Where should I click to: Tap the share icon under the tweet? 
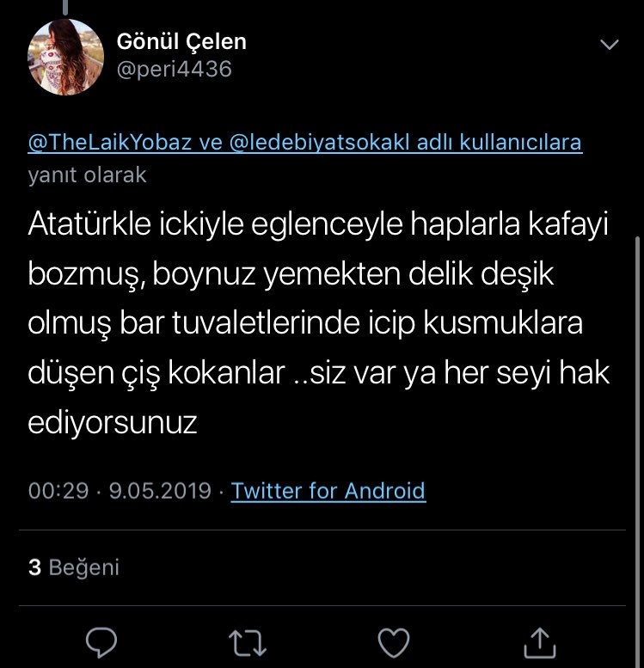(x=539, y=641)
